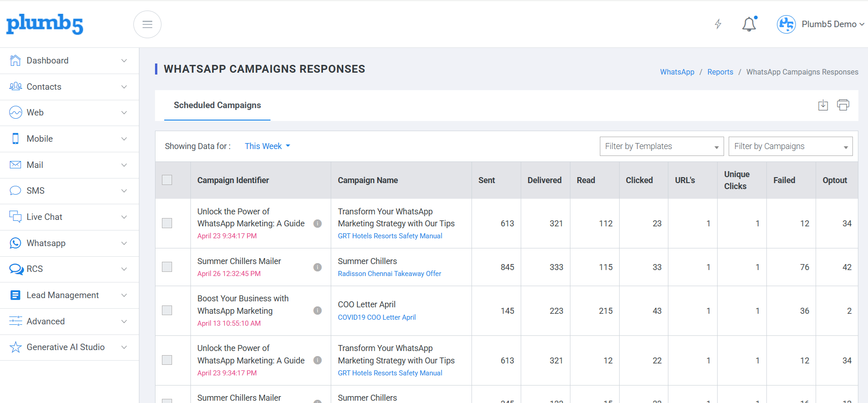The width and height of the screenshot is (868, 403).
Task: Open the Contacts sidebar menu
Action: click(x=69, y=87)
